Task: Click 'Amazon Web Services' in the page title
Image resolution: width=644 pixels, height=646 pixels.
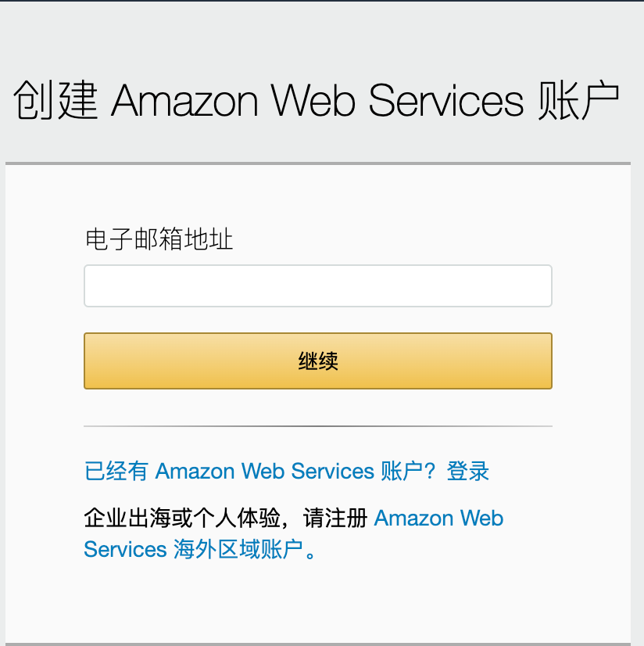Action: pyautogui.click(x=317, y=100)
